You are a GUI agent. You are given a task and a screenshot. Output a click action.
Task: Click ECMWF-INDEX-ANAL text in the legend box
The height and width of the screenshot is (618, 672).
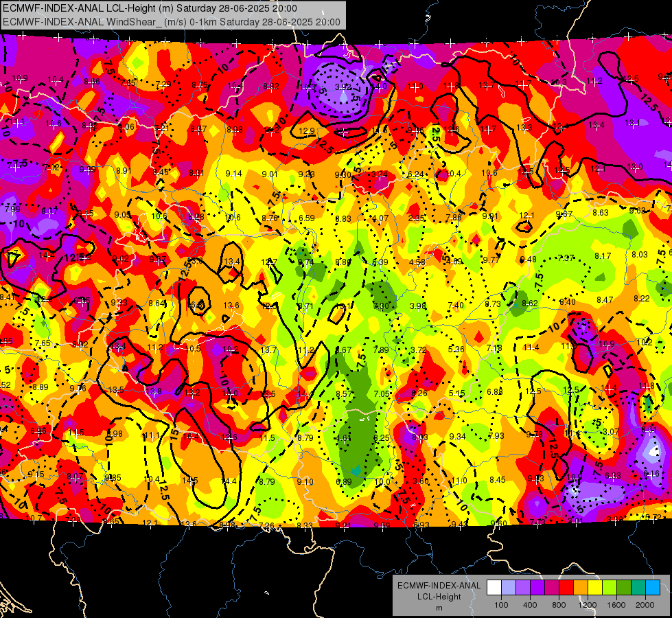(x=439, y=586)
